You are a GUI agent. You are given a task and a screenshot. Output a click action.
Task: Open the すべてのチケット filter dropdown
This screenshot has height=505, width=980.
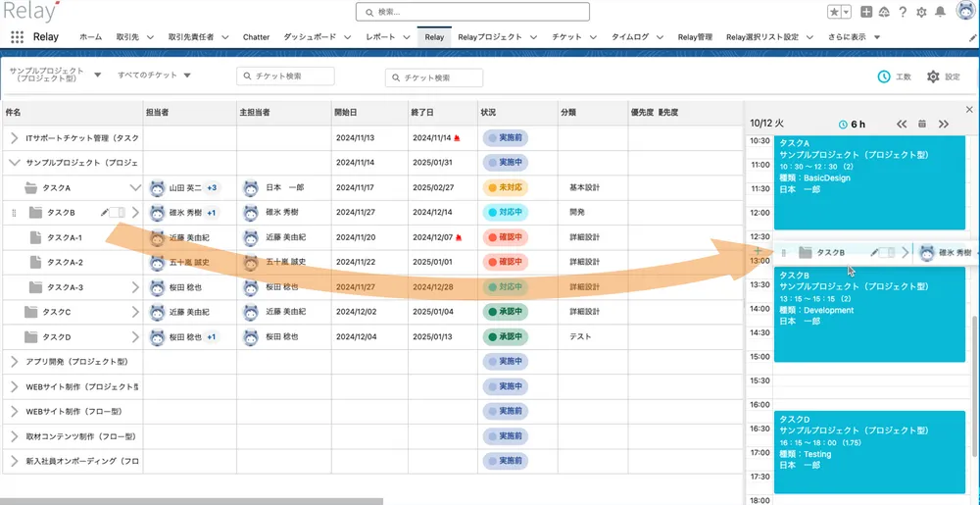(154, 76)
